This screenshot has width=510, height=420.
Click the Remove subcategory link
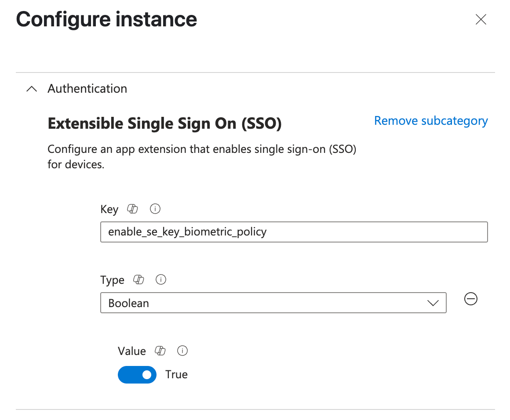point(431,120)
